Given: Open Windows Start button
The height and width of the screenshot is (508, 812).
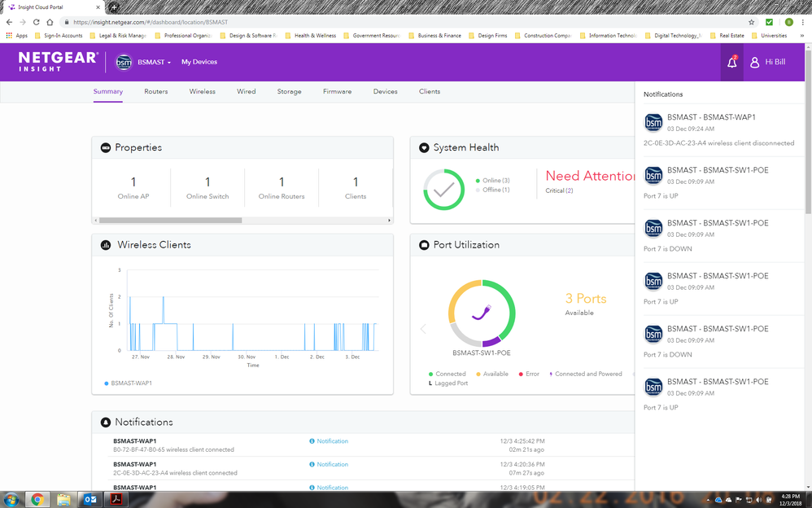Looking at the screenshot, I should 11,500.
